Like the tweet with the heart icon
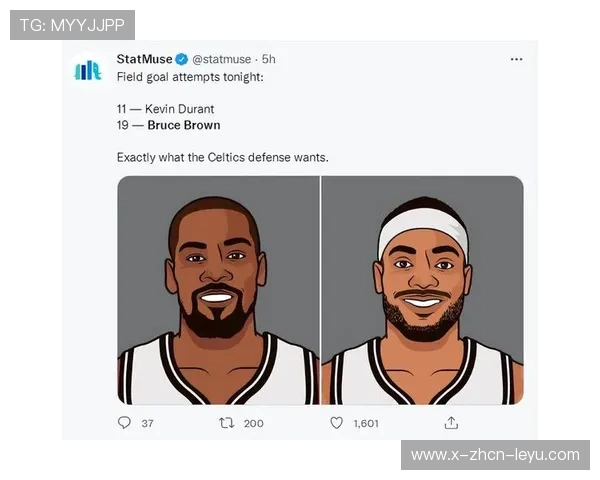 (x=336, y=423)
